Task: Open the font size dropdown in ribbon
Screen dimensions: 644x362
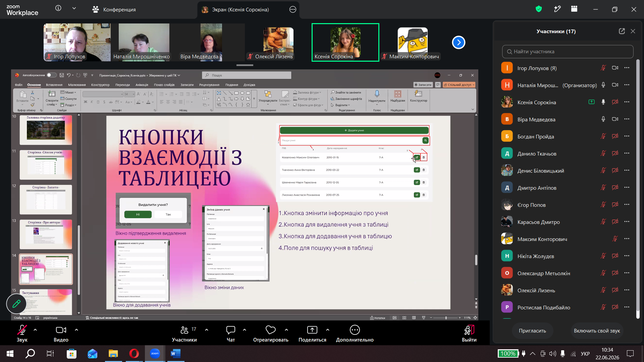Action: tap(133, 94)
